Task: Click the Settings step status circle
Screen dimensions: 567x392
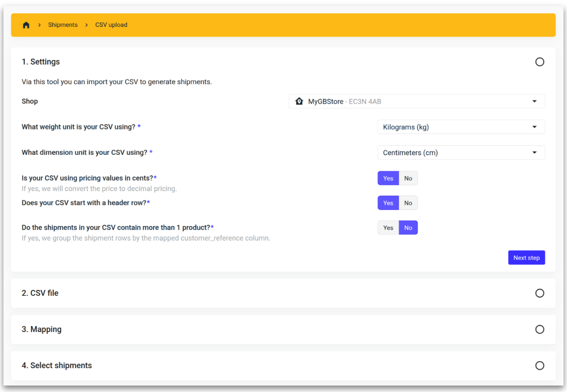Action: (539, 62)
